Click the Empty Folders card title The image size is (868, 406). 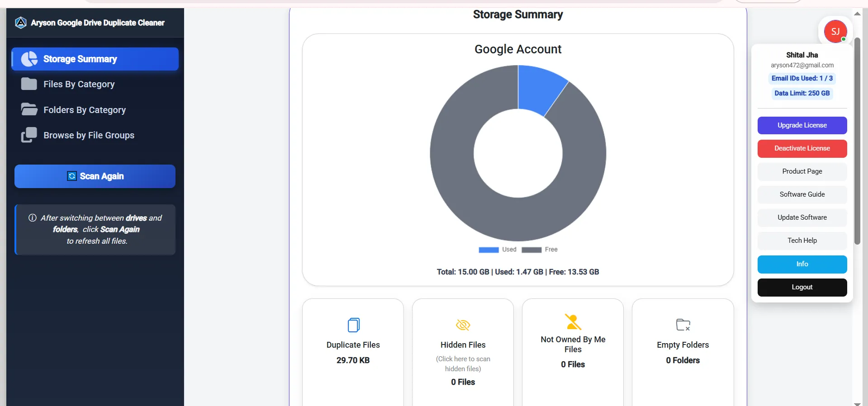(x=683, y=345)
